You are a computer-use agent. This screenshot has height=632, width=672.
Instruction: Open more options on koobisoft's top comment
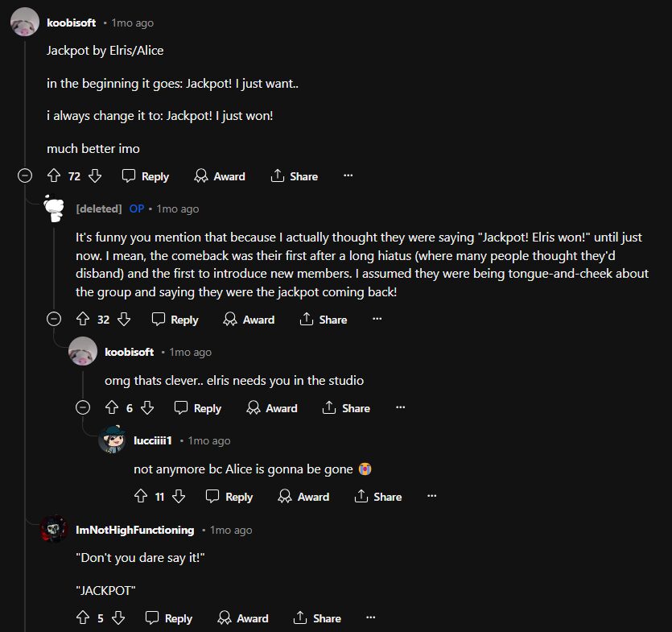pos(348,176)
